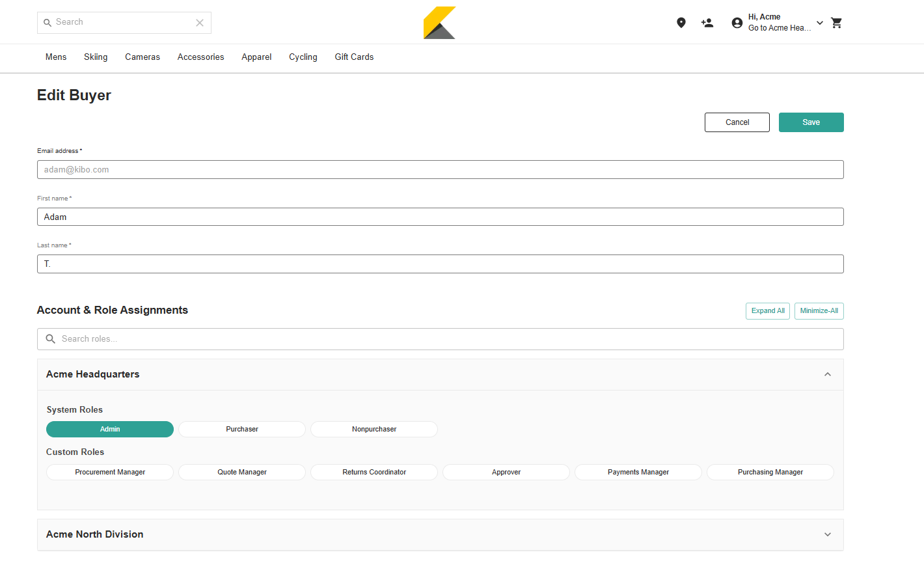This screenshot has width=924, height=563.
Task: Open the account profile icon
Action: (x=737, y=23)
